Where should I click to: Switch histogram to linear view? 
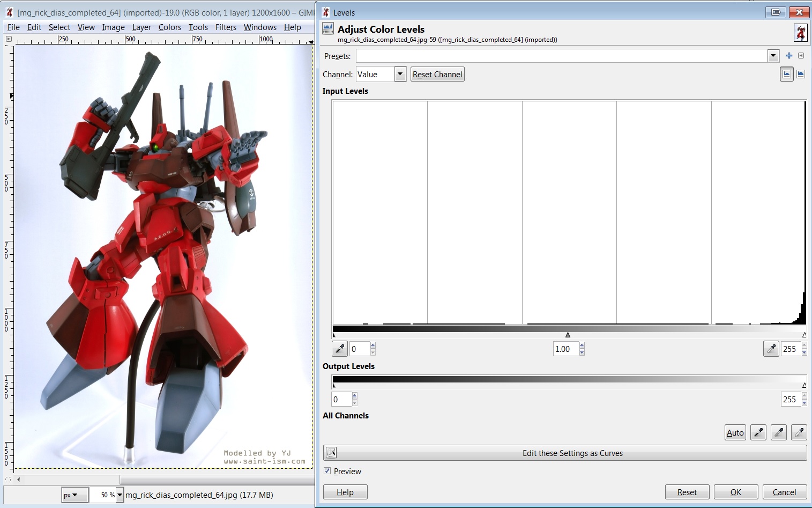click(x=787, y=75)
